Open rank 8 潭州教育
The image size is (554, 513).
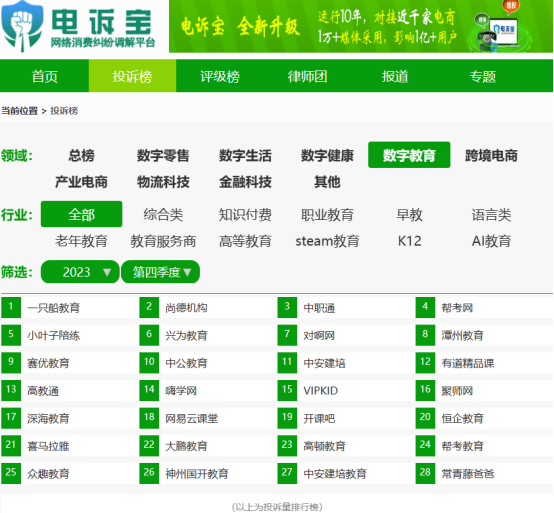(x=462, y=335)
